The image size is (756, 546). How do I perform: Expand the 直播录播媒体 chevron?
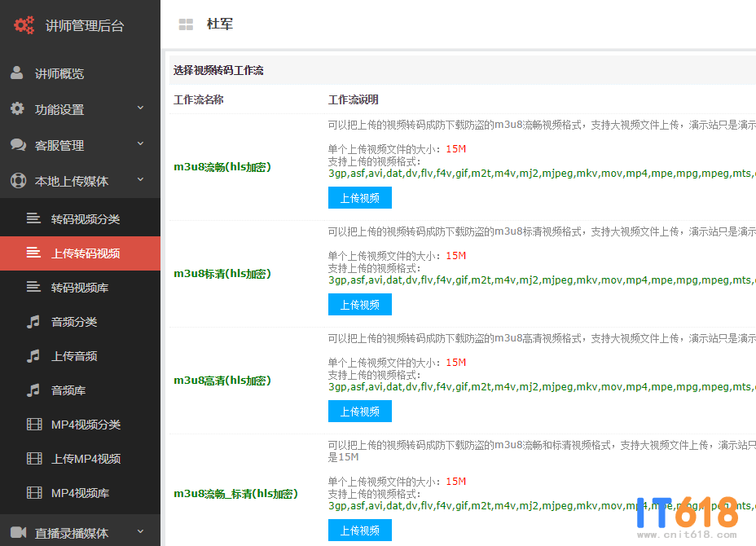[140, 531]
